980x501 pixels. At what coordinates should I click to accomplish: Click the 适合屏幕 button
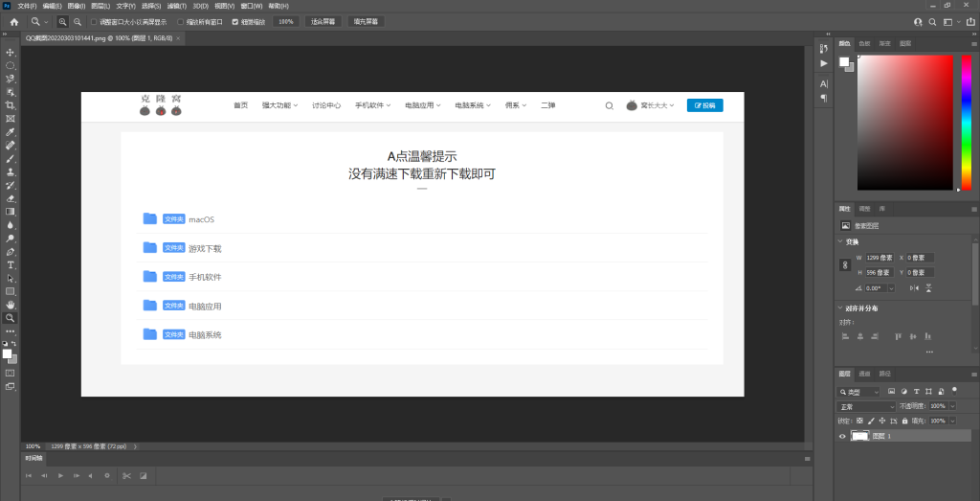tap(323, 21)
